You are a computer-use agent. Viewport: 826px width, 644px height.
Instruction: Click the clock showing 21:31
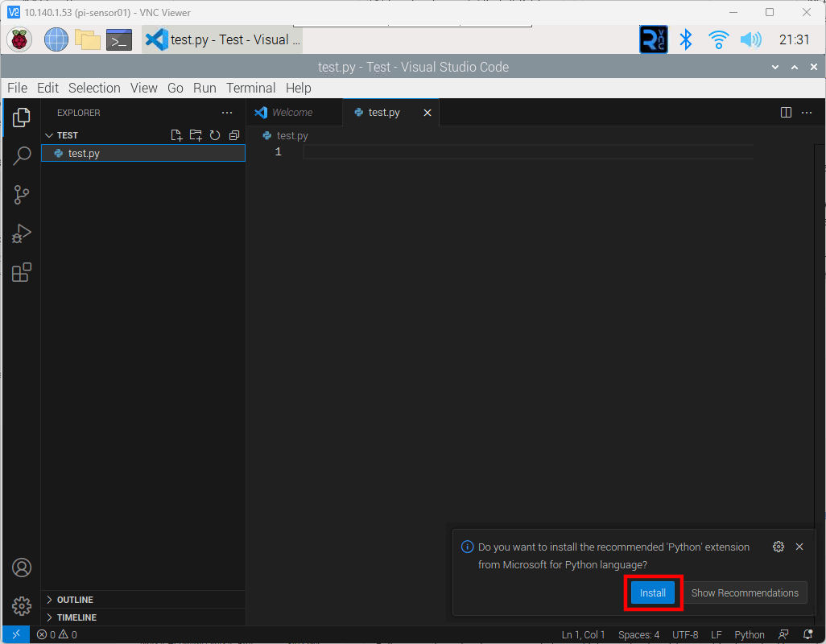click(794, 39)
